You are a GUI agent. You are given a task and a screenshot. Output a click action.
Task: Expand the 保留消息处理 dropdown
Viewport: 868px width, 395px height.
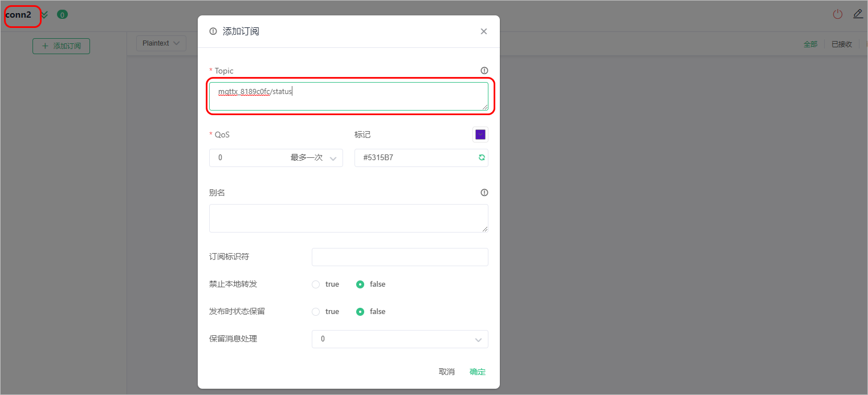[400, 339]
